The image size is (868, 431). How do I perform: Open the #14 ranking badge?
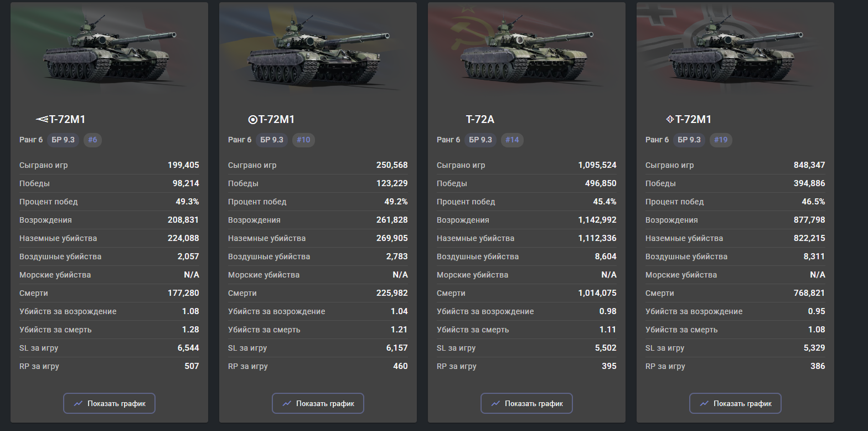click(x=512, y=140)
